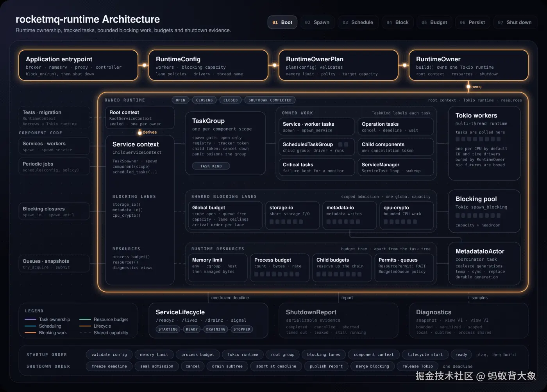The image size is (547, 392).
Task: Click the storage-io lane slot indicators
Action: [286, 222]
